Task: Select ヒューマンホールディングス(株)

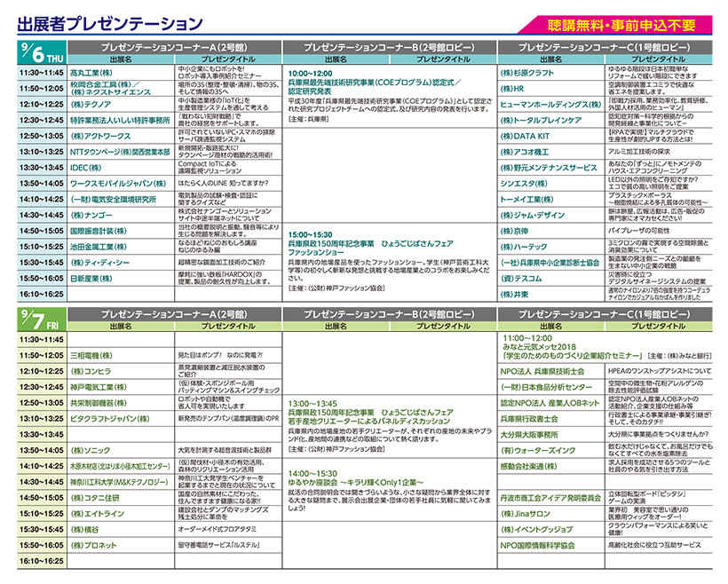Action: pyautogui.click(x=550, y=105)
